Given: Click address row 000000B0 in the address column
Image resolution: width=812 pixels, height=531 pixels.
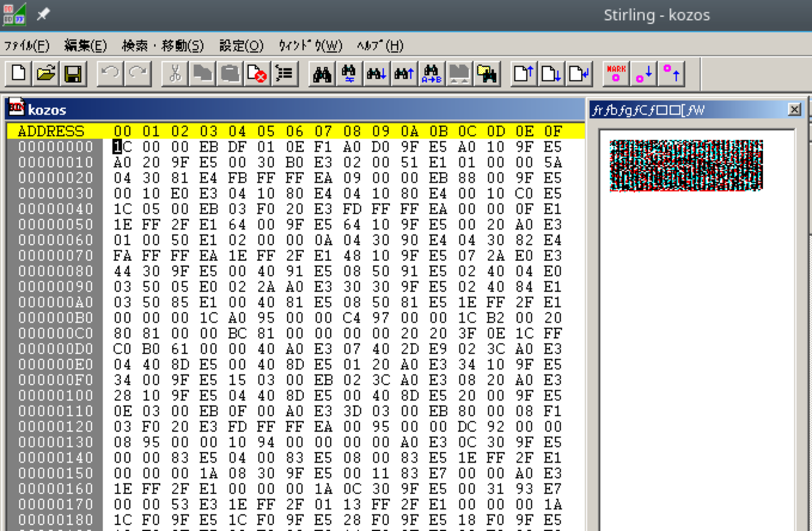Looking at the screenshot, I should [x=55, y=318].
